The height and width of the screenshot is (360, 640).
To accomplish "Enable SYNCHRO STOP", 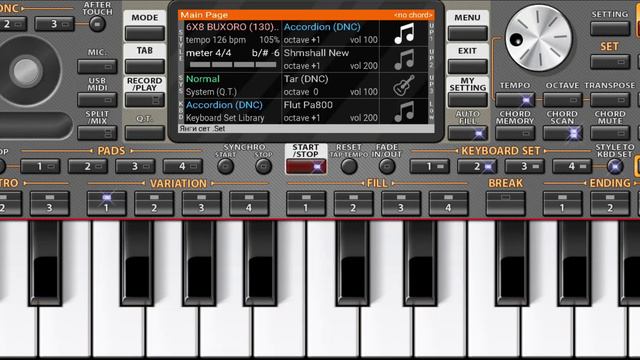I will point(263,167).
